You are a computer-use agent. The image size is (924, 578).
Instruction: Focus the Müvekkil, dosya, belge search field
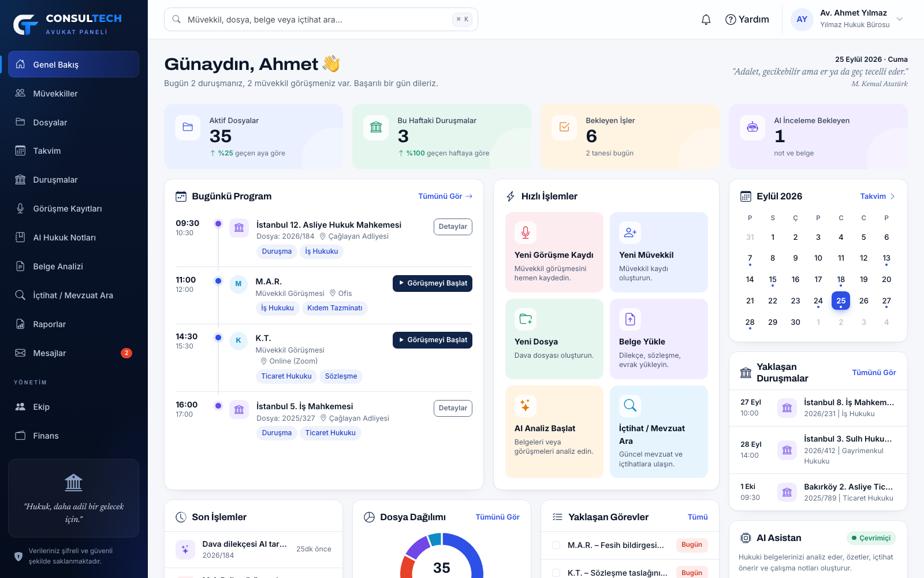[321, 20]
